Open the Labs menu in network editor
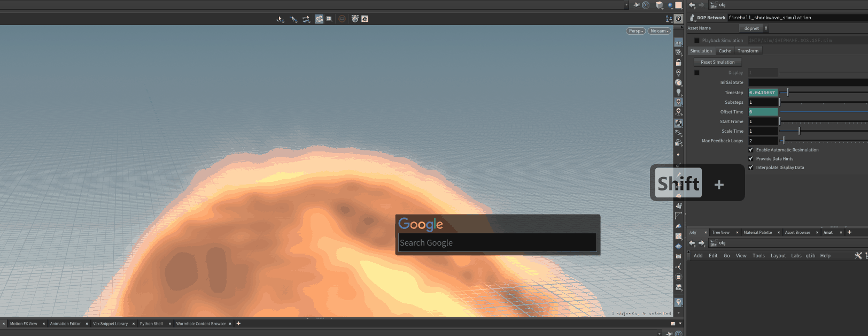The width and height of the screenshot is (868, 336). tap(796, 256)
